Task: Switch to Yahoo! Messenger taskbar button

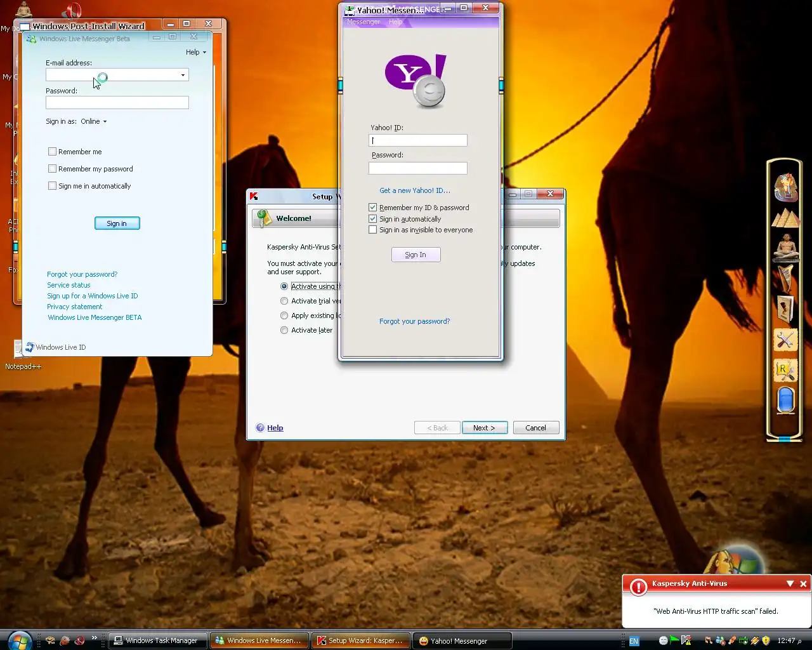Action: click(462, 640)
